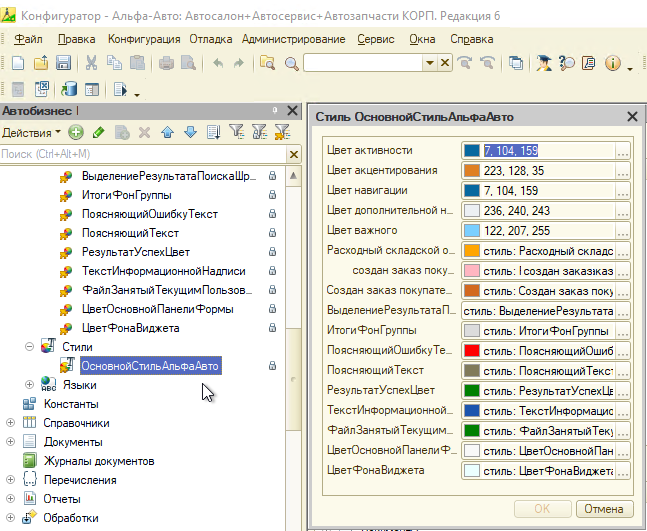Select Журналы документов tree item
Screen dimensions: 647x531
click(x=99, y=461)
